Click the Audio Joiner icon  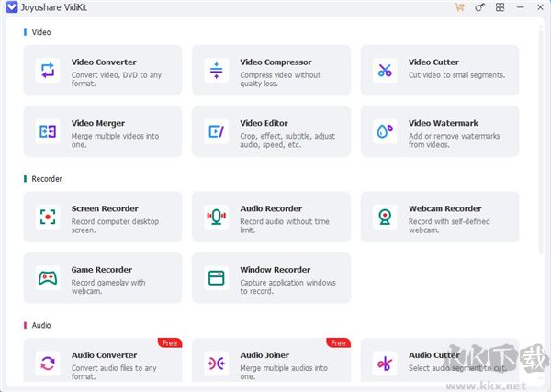[x=217, y=364]
